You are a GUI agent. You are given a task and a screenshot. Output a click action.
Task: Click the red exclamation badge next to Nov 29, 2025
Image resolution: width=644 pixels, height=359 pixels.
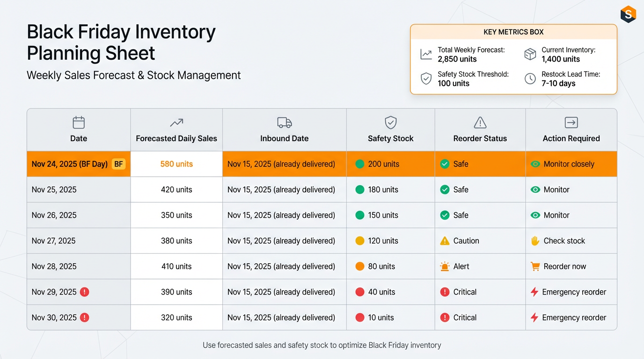click(x=85, y=292)
